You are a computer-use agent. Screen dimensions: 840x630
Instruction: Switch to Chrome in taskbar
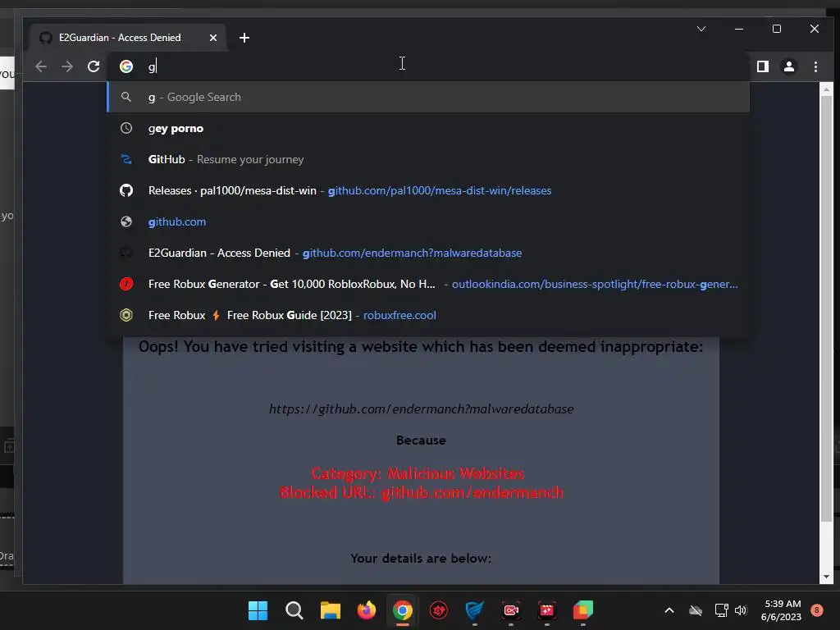pyautogui.click(x=402, y=610)
